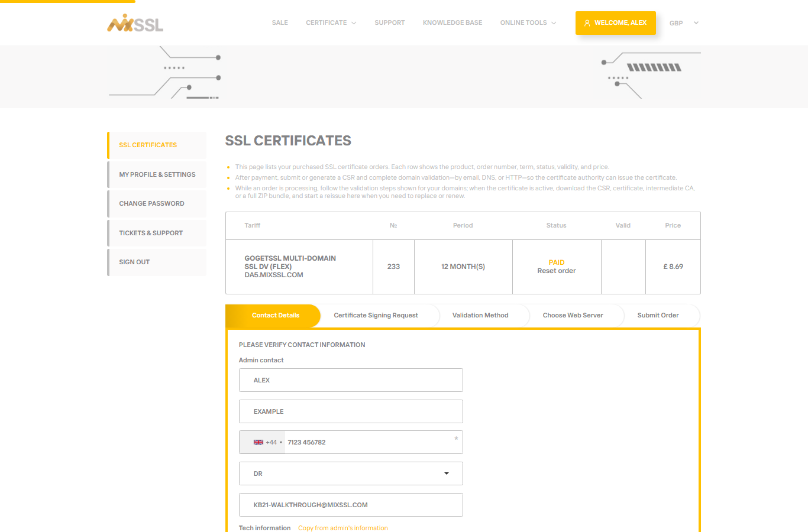Open the GBP currency dropdown
This screenshot has width=808, height=532.
click(x=684, y=23)
